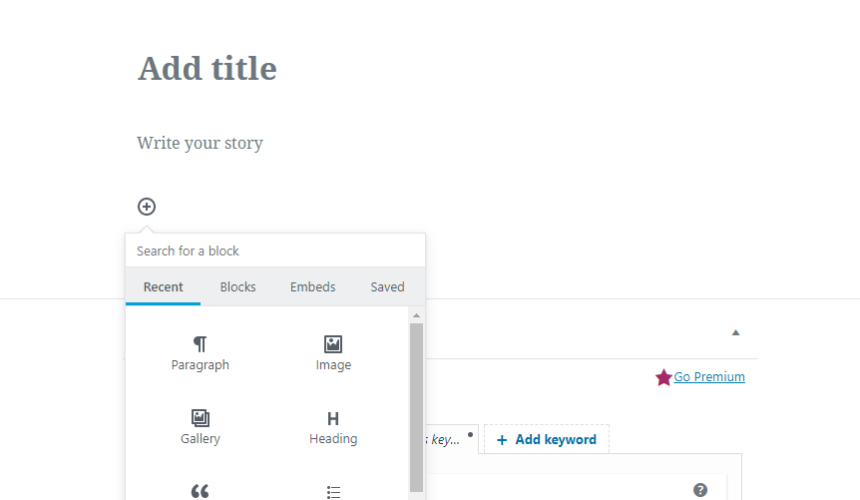The image size is (860, 500).
Task: Click the Add keyword button
Action: coord(547,439)
